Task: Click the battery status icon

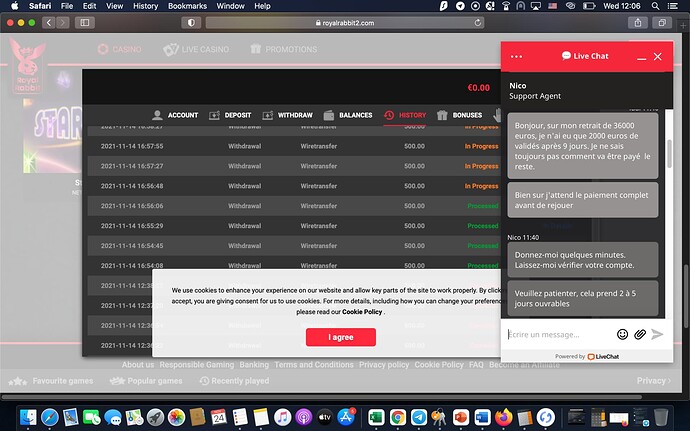Action: [589, 6]
